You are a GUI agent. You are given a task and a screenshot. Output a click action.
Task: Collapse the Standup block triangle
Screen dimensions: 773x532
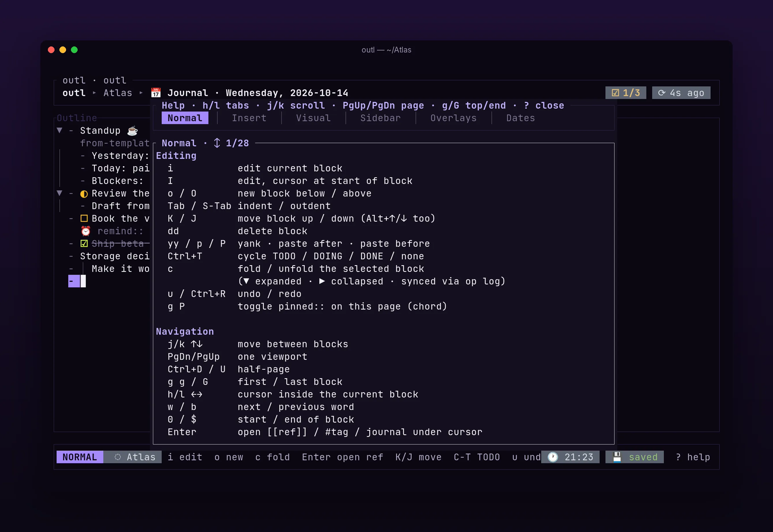click(60, 130)
